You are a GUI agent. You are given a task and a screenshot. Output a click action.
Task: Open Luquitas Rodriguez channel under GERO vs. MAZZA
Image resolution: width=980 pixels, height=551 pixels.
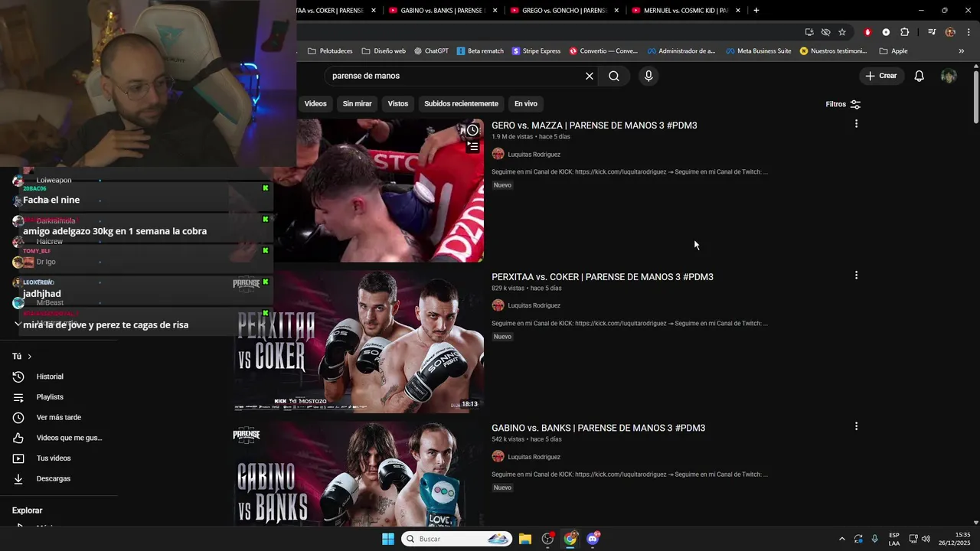534,155
